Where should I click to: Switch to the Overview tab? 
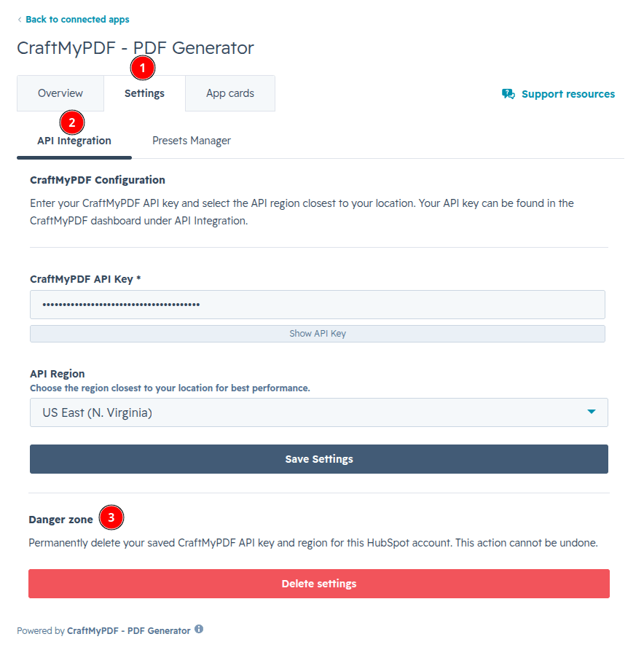[x=60, y=93]
